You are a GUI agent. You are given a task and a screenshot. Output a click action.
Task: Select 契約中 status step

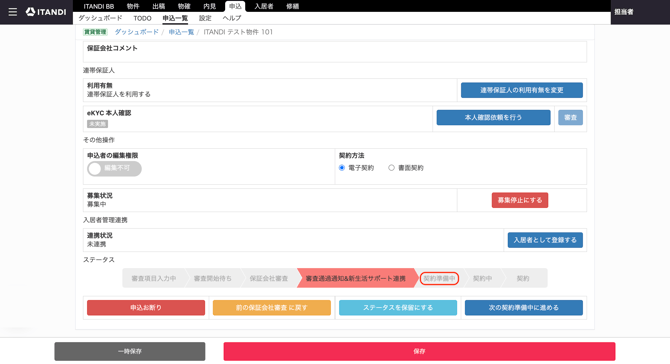point(482,278)
